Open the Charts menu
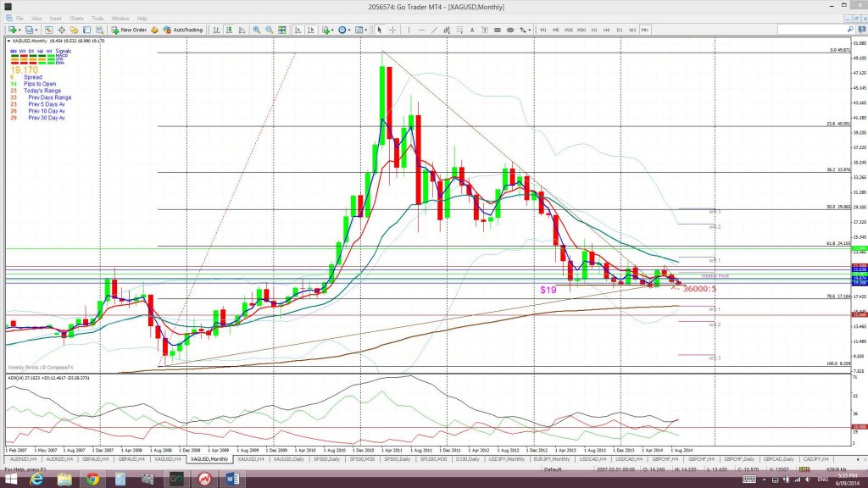This screenshot has width=868, height=488. click(76, 17)
